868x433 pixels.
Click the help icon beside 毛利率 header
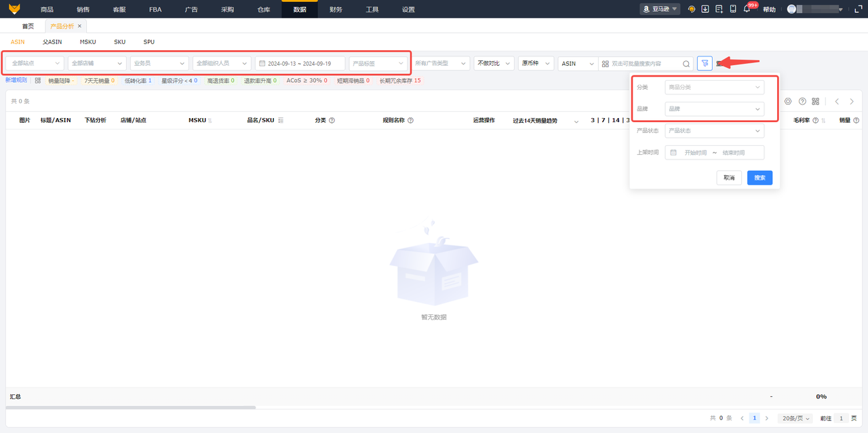pos(816,120)
